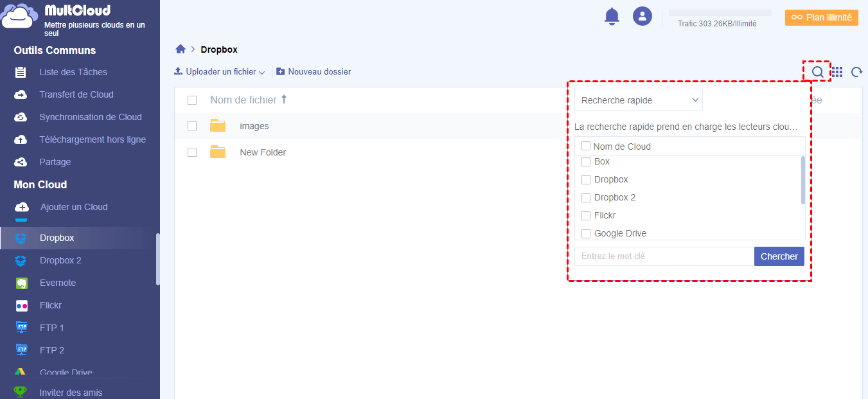This screenshot has height=399, width=868.
Task: Open the user account avatar
Action: [642, 16]
